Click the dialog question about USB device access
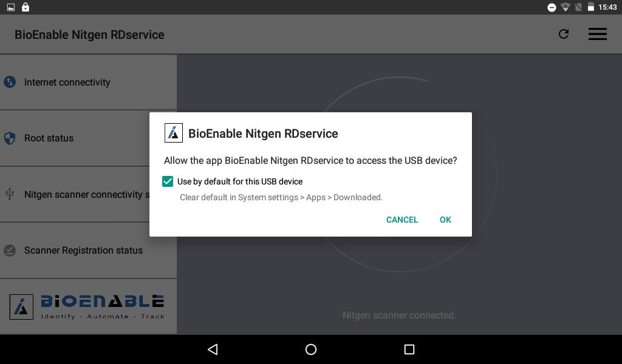The height and width of the screenshot is (364, 622). (310, 160)
